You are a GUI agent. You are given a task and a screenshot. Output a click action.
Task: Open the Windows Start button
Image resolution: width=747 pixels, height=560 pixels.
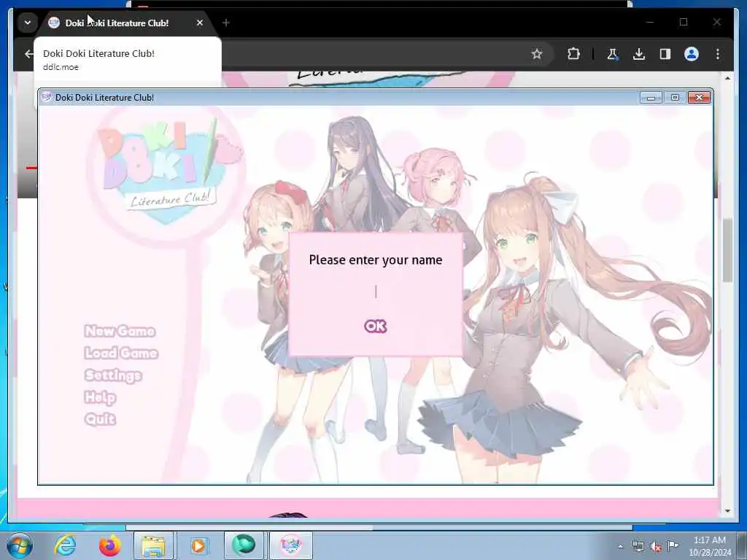pos(20,545)
